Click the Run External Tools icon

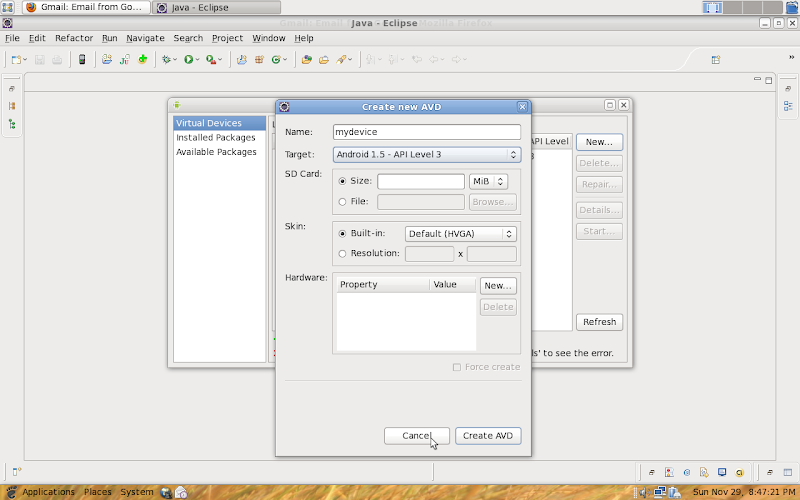tap(211, 60)
